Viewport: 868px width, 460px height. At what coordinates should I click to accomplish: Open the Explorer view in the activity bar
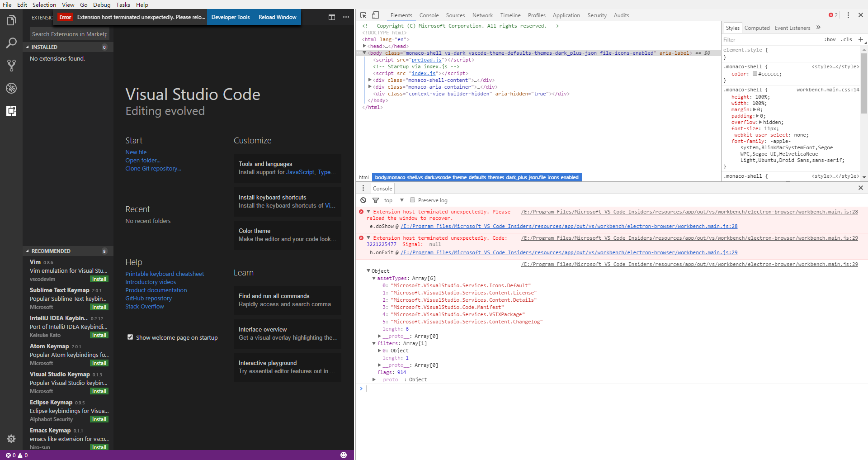pos(11,19)
